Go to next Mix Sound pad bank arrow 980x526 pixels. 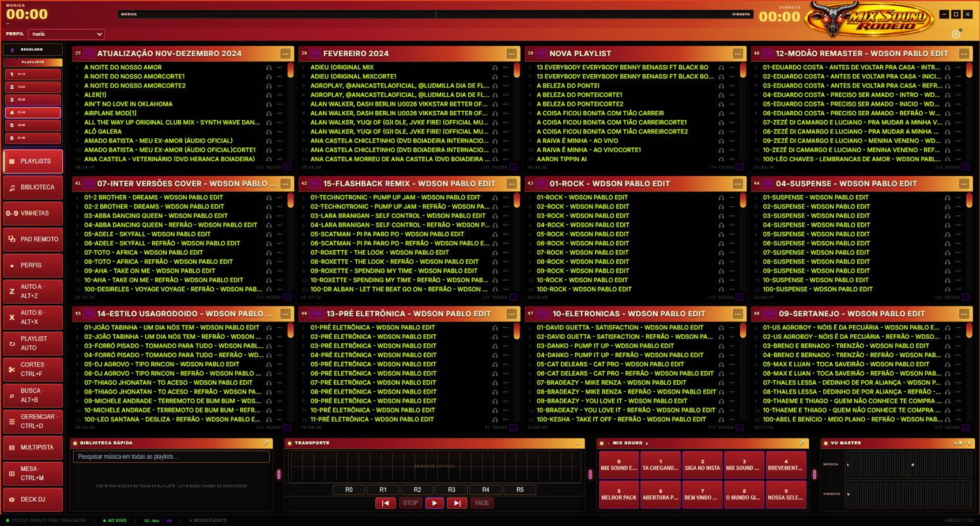(x=647, y=443)
